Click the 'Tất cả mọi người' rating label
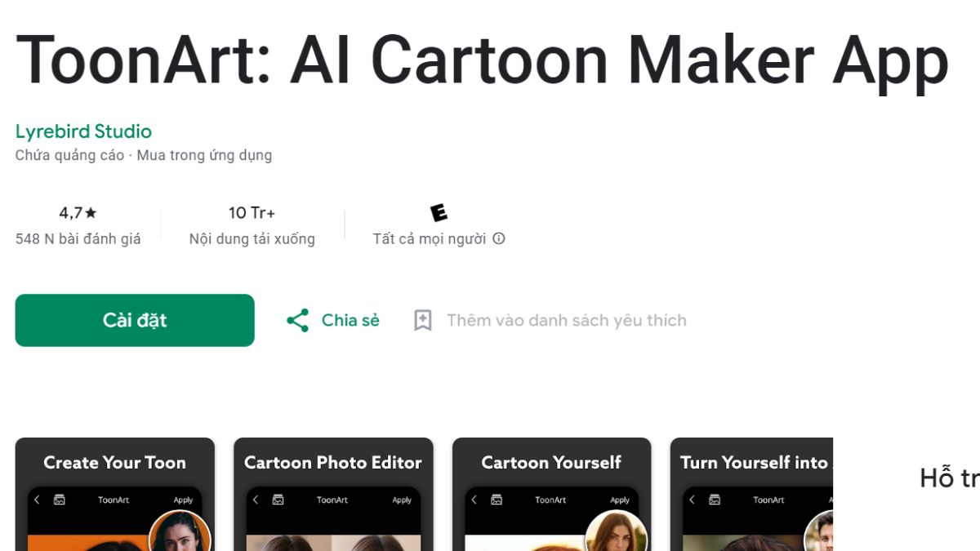This screenshot has width=980, height=551. pyautogui.click(x=430, y=239)
